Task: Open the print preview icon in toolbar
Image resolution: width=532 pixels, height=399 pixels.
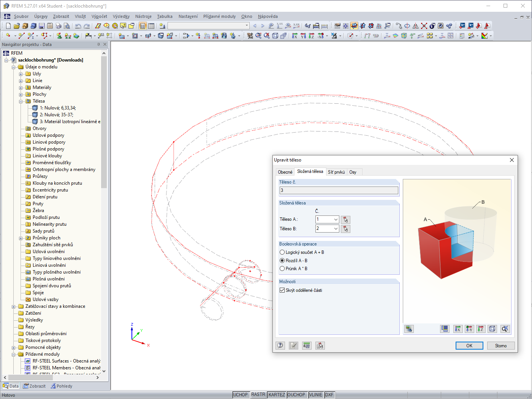Action: (66, 26)
